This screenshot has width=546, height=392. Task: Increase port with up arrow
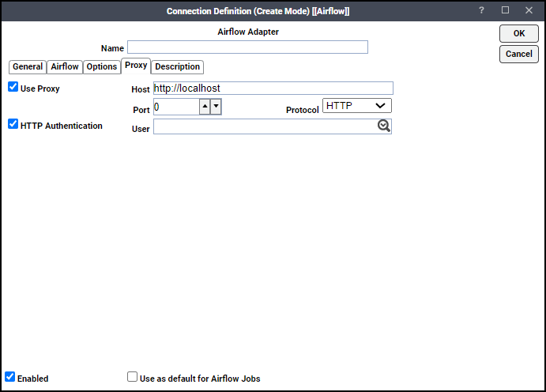[x=205, y=107]
